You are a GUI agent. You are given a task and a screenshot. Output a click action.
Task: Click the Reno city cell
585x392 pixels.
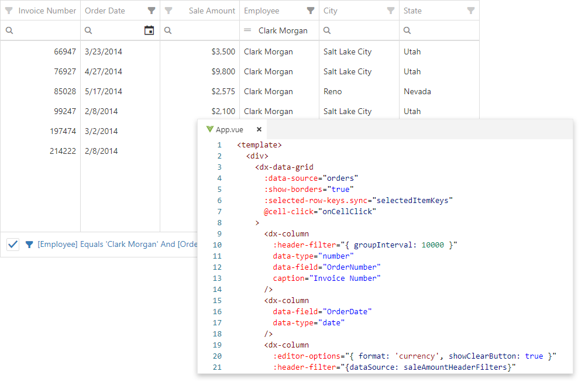333,91
